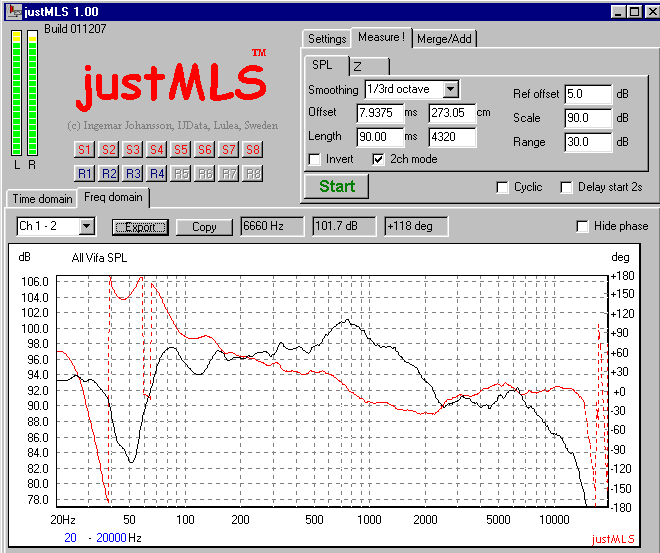This screenshot has width=660, height=553.
Task: Select the Z impedance sub-tab
Action: pyautogui.click(x=369, y=66)
